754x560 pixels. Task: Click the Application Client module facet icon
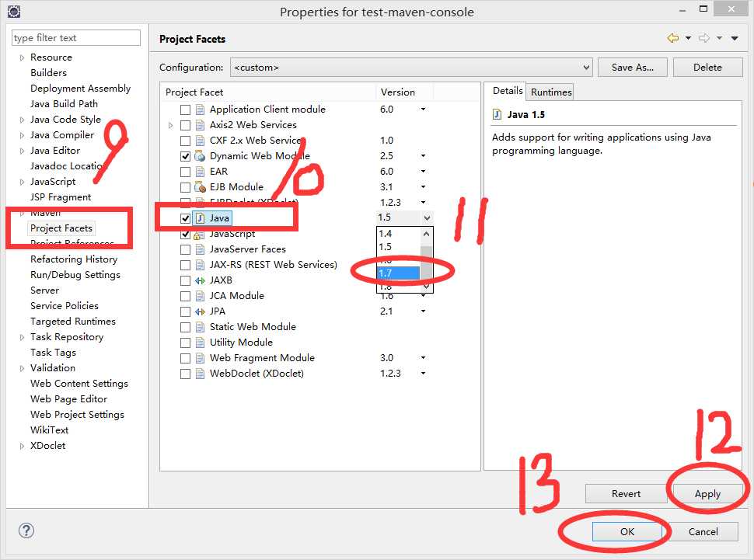200,110
